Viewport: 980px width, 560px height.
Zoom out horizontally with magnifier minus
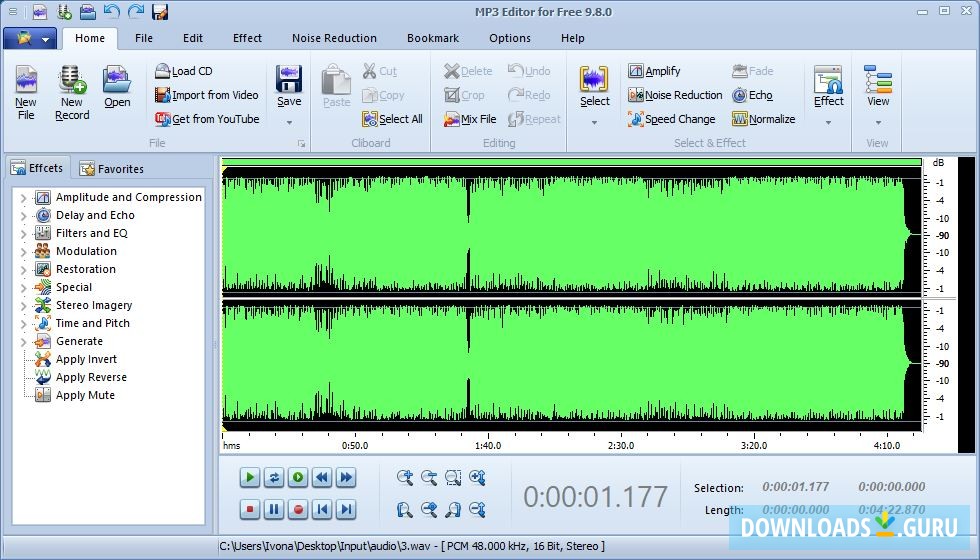click(x=429, y=478)
